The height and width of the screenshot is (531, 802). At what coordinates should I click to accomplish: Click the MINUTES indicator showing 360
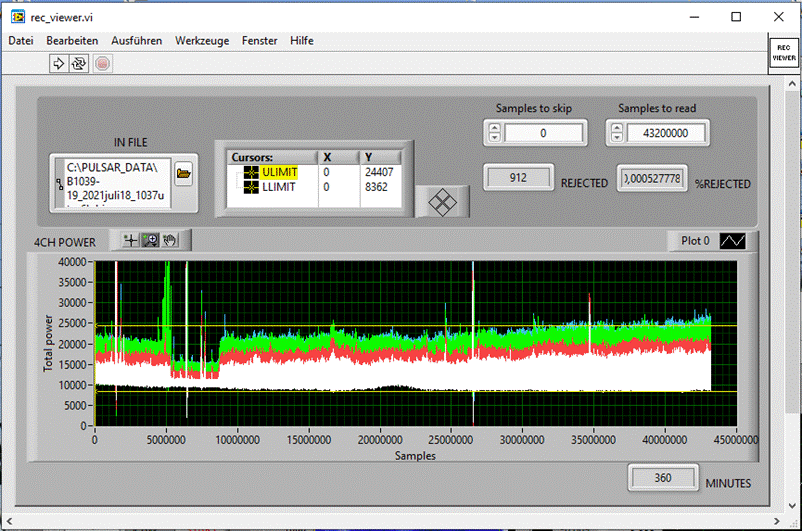click(663, 478)
